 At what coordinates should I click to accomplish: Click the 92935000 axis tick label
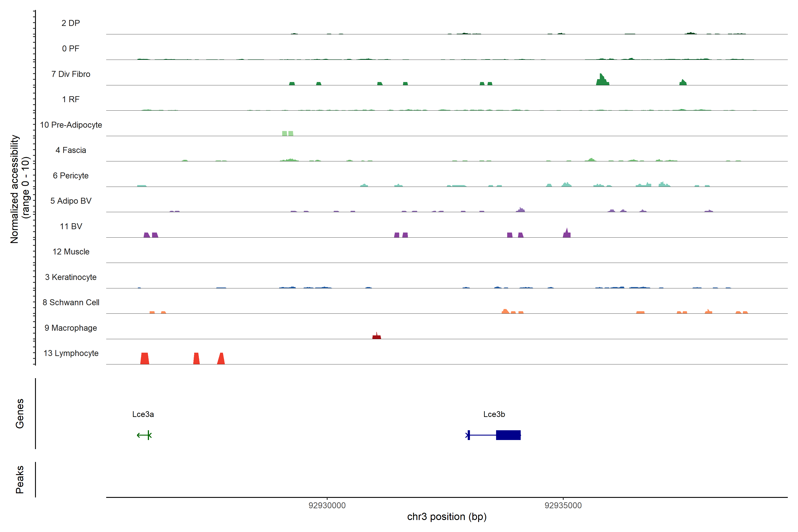click(x=563, y=505)
